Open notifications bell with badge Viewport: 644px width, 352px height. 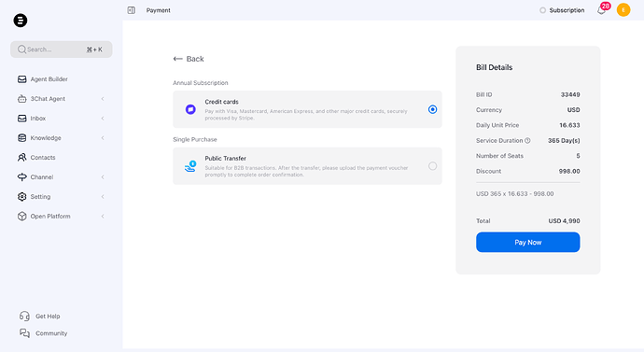tap(602, 9)
